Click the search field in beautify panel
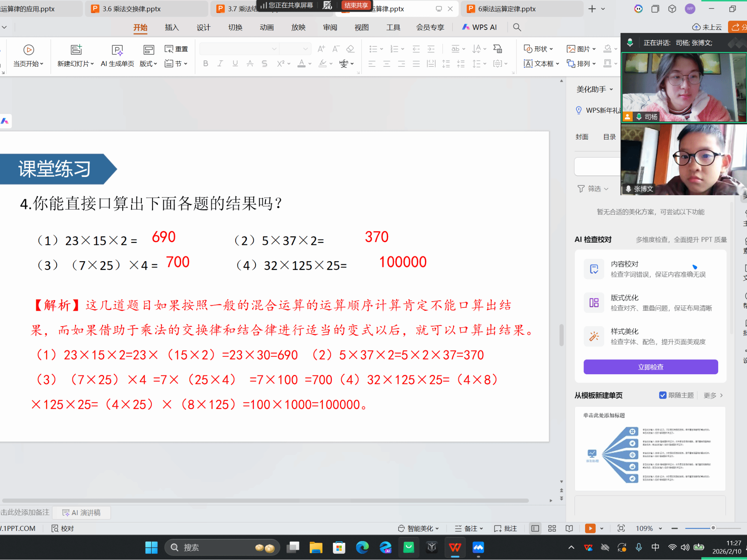This screenshot has width=747, height=560. pyautogui.click(x=597, y=167)
